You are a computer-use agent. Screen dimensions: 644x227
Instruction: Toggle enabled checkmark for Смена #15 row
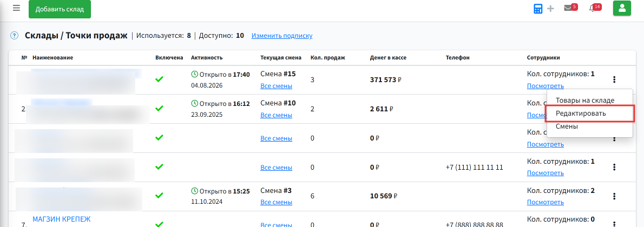click(x=159, y=79)
